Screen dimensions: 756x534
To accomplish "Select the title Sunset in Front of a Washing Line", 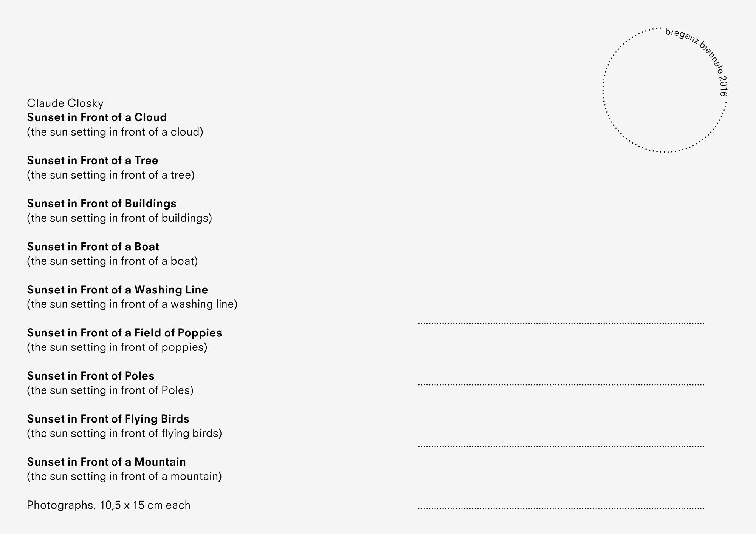I will click(x=118, y=290).
